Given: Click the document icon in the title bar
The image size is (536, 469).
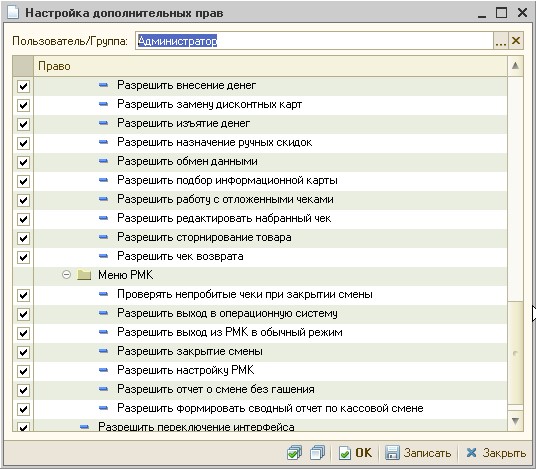Looking at the screenshot, I should tap(13, 12).
